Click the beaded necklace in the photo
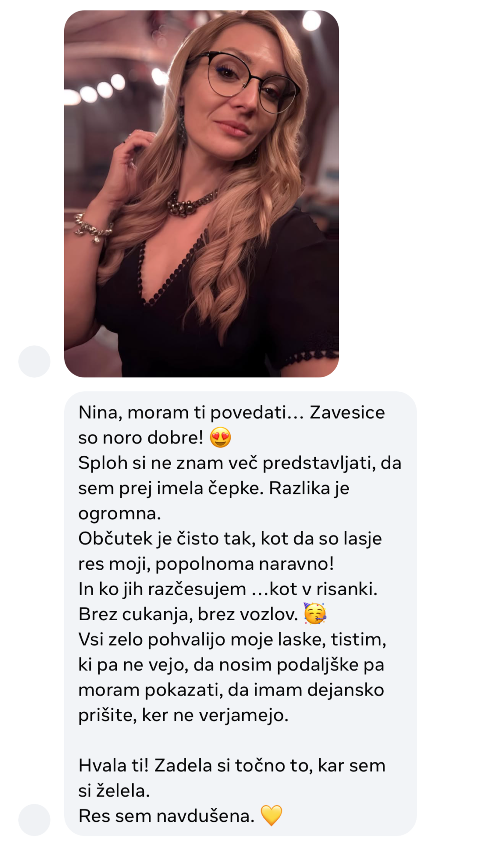 191,204
